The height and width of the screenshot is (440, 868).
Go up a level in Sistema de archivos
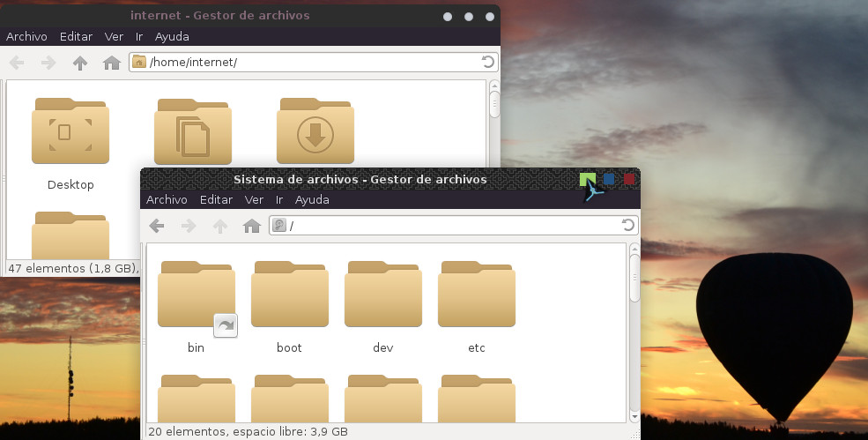220,226
